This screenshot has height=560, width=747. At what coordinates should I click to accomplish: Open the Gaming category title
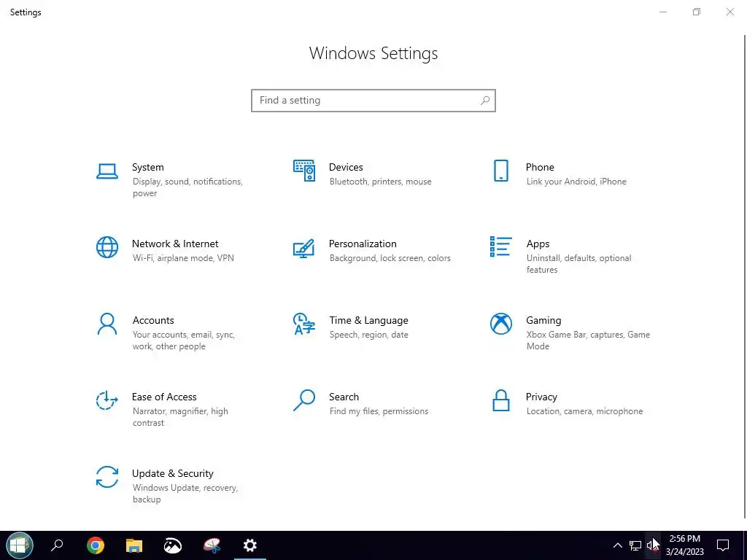543,321
